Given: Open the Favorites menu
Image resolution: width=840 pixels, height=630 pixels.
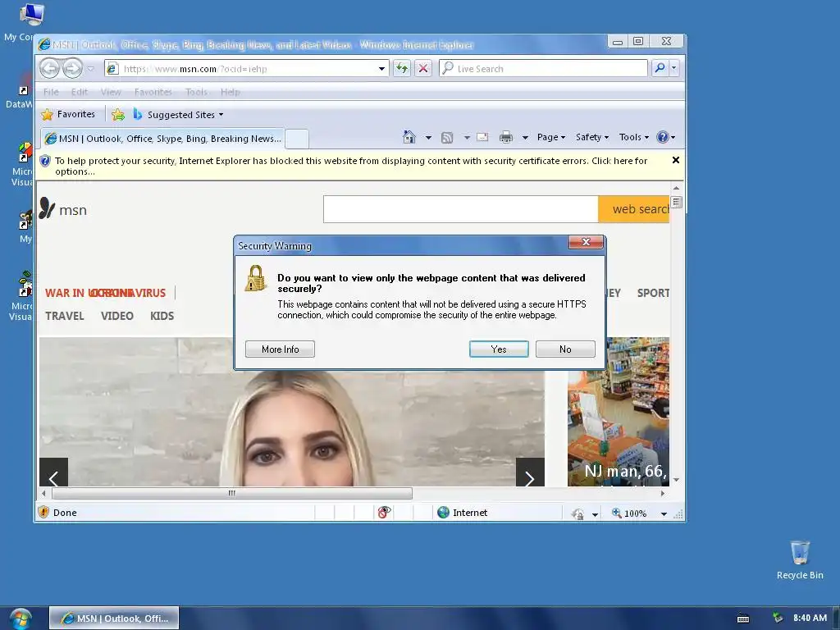Looking at the screenshot, I should point(153,92).
